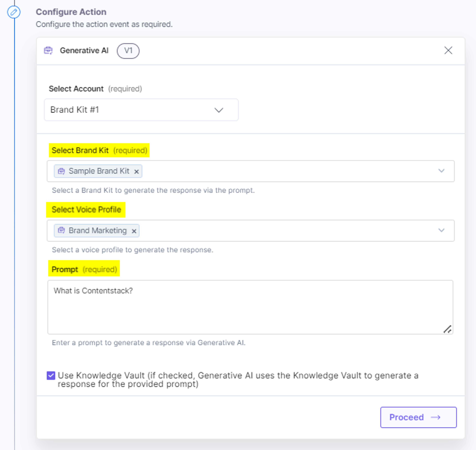Click 'Configure the action event as required' text
476x450 pixels.
tap(104, 24)
